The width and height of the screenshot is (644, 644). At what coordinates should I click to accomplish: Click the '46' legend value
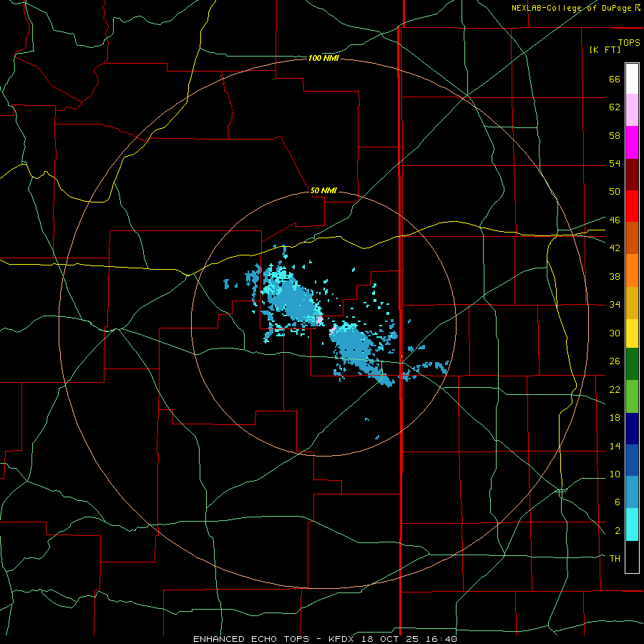click(x=615, y=220)
